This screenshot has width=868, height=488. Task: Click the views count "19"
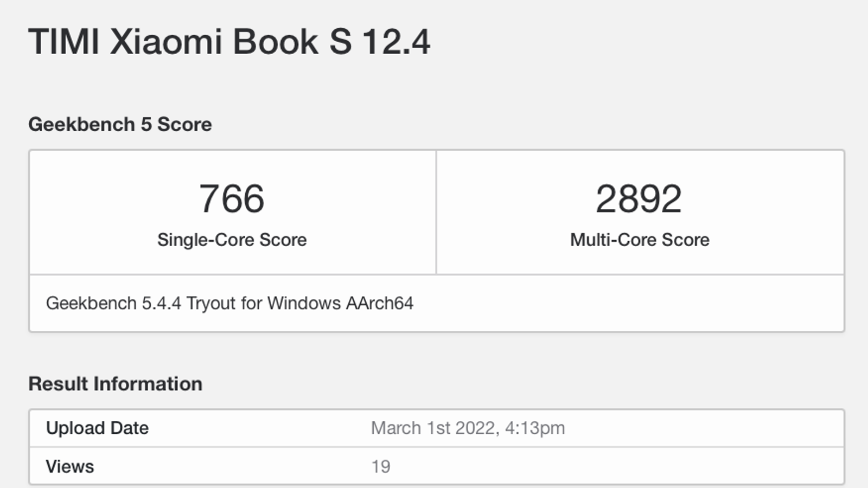(380, 466)
